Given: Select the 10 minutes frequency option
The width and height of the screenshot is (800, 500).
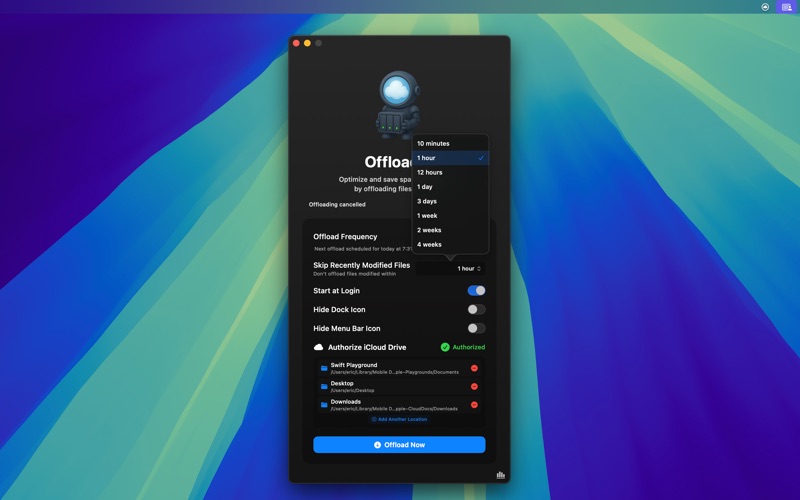Looking at the screenshot, I should (x=450, y=143).
